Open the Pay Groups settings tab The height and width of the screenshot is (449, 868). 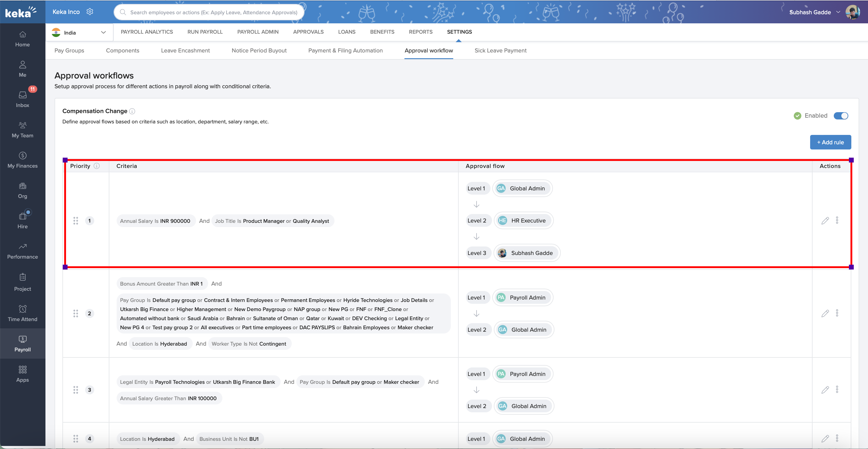tap(69, 51)
